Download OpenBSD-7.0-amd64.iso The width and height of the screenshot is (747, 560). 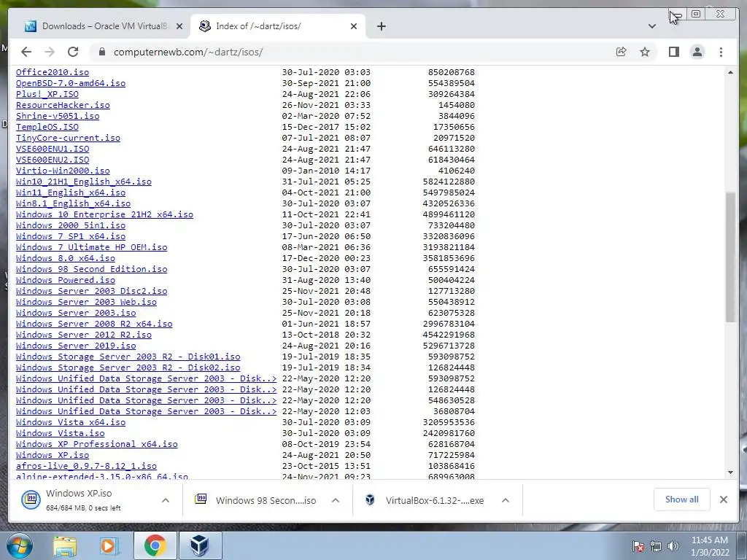71,83
